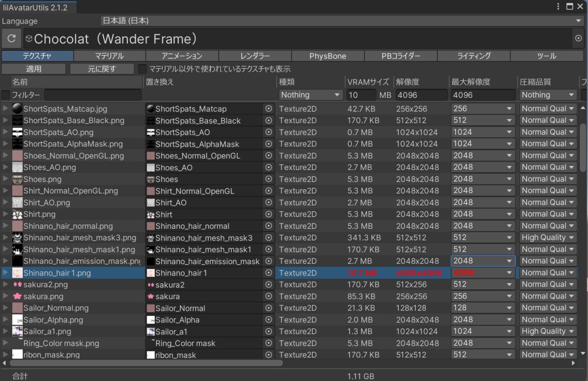The width and height of the screenshot is (588, 381).
Task: Click the sakura.png texture thumbnail
Action: tap(17, 297)
